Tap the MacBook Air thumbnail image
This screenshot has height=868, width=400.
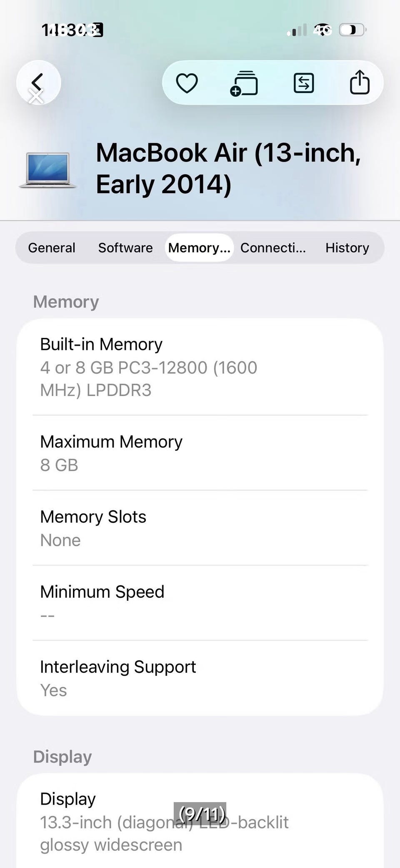point(47,170)
